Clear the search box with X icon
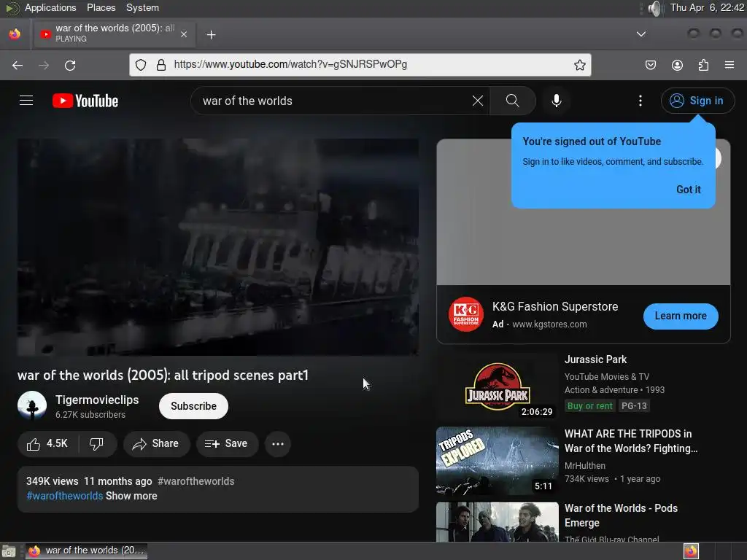The width and height of the screenshot is (747, 560). pyautogui.click(x=477, y=101)
